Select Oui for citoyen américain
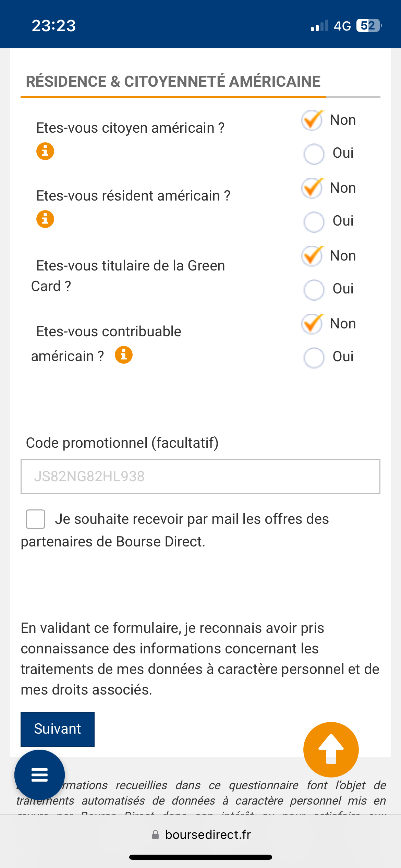Screen dimensions: 401x868 pos(314,154)
